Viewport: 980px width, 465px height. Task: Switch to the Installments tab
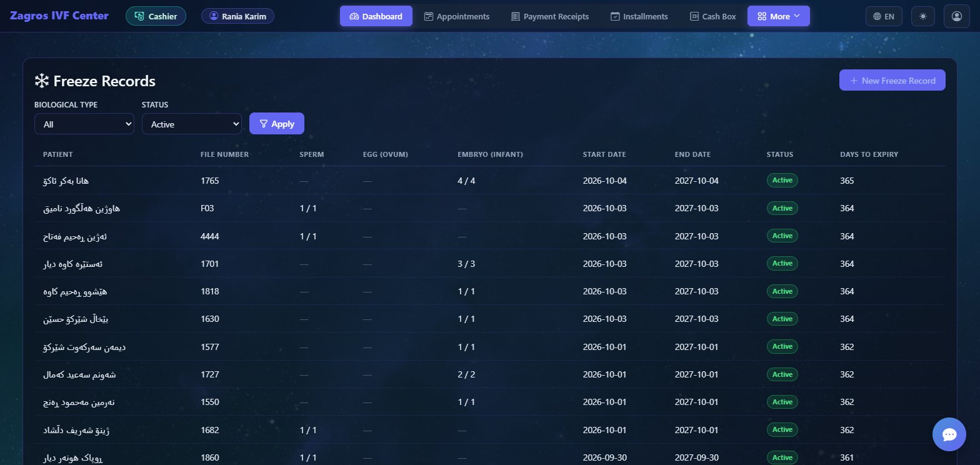coord(639,16)
